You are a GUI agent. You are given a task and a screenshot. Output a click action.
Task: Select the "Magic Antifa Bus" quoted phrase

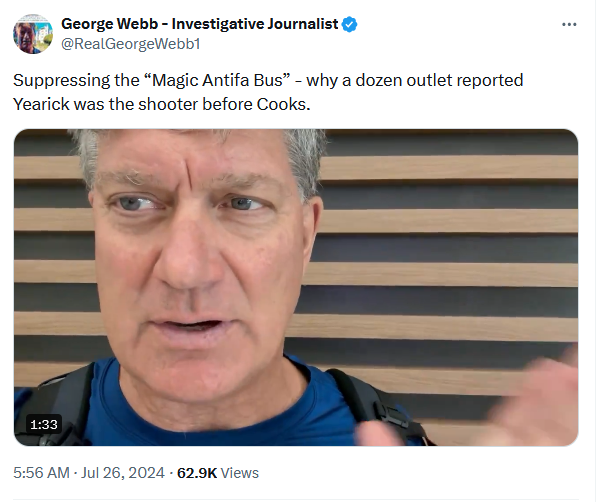pos(220,81)
